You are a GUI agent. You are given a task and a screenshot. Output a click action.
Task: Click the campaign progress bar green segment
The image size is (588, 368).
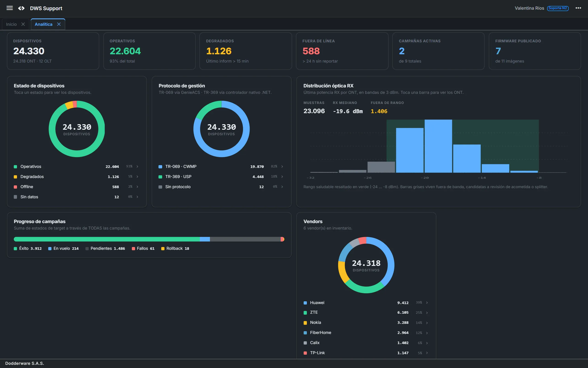(107, 239)
